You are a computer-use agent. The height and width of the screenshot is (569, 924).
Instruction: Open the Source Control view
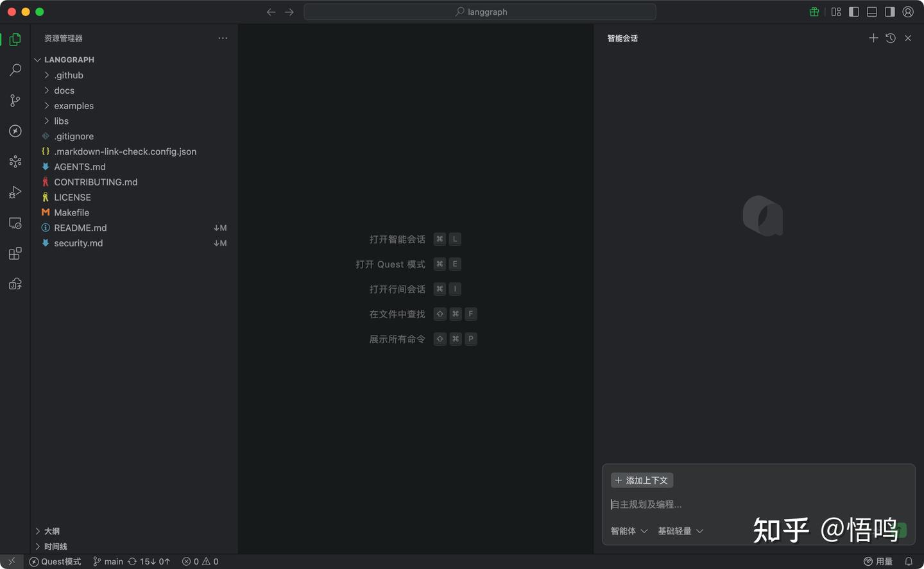coord(15,100)
